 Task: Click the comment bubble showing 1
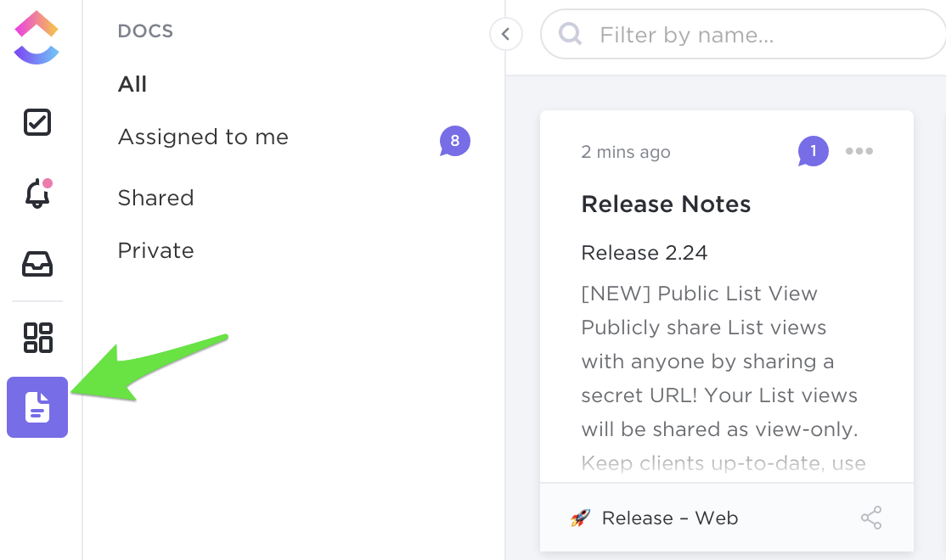tap(813, 152)
